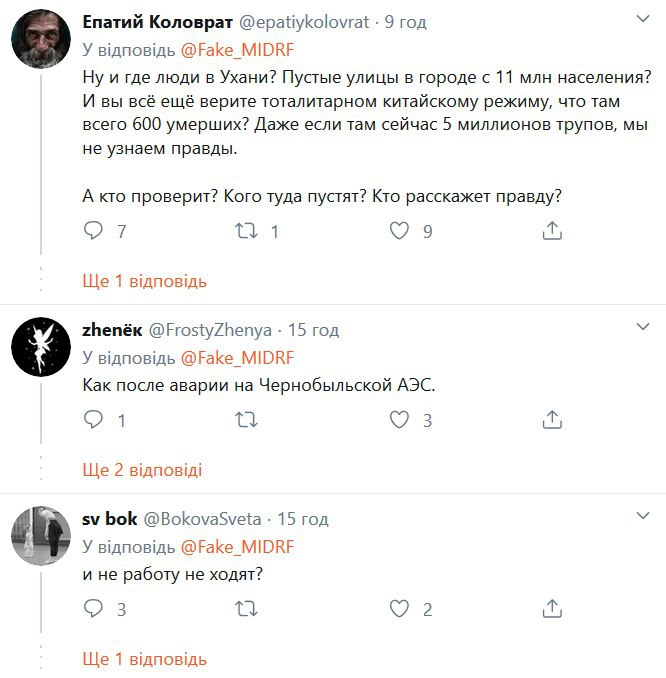Share sv bok's tweet
The width and height of the screenshot is (666, 678).
551,609
